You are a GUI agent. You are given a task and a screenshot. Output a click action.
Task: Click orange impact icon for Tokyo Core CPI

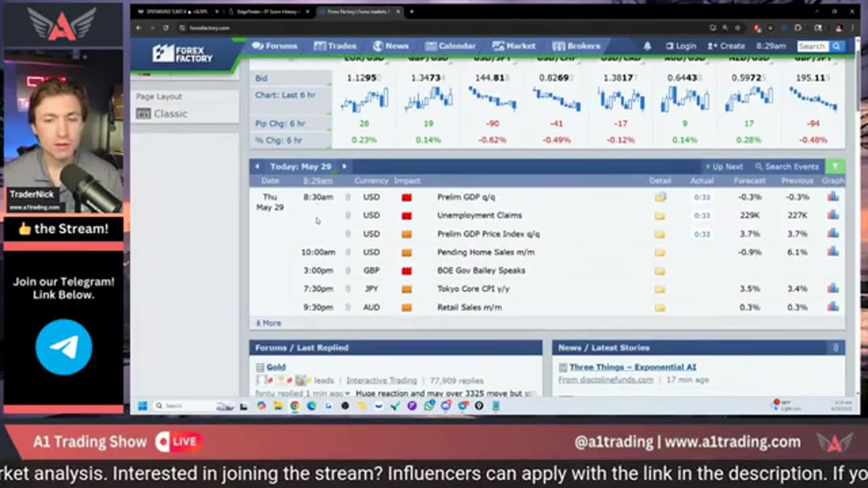click(407, 289)
